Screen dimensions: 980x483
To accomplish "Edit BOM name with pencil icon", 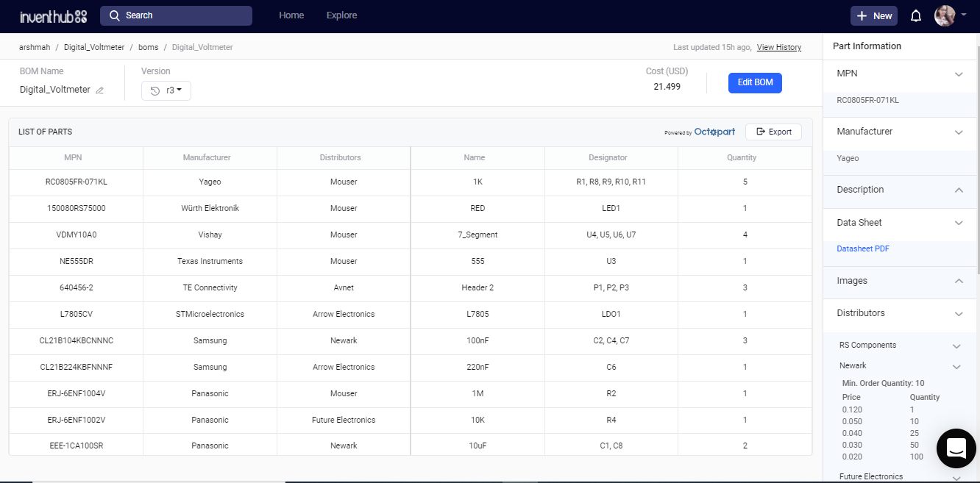I will (x=99, y=90).
